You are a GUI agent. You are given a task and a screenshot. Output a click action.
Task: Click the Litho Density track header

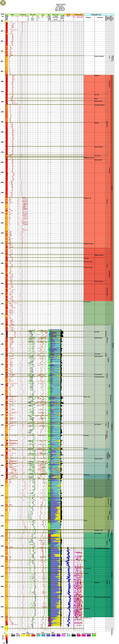[x=33, y=15]
